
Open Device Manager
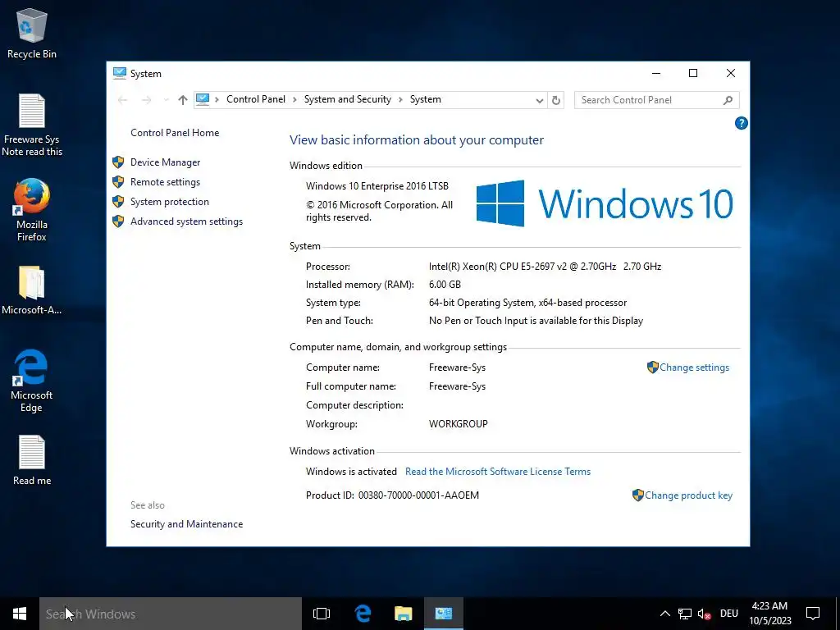(x=165, y=162)
